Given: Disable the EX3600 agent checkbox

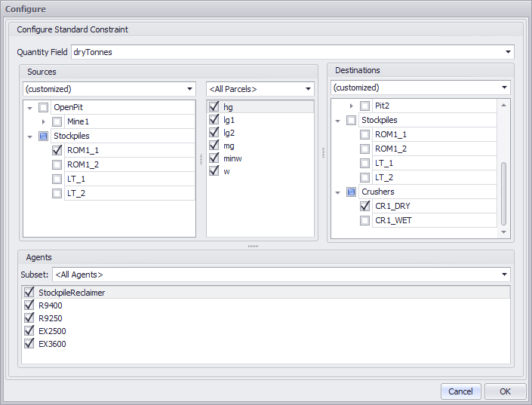Looking at the screenshot, I should [29, 344].
